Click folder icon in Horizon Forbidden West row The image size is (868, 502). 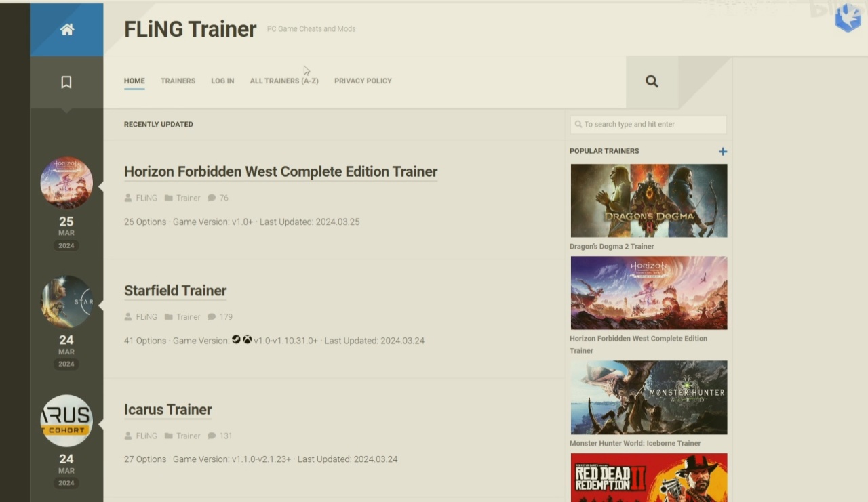[x=168, y=198]
